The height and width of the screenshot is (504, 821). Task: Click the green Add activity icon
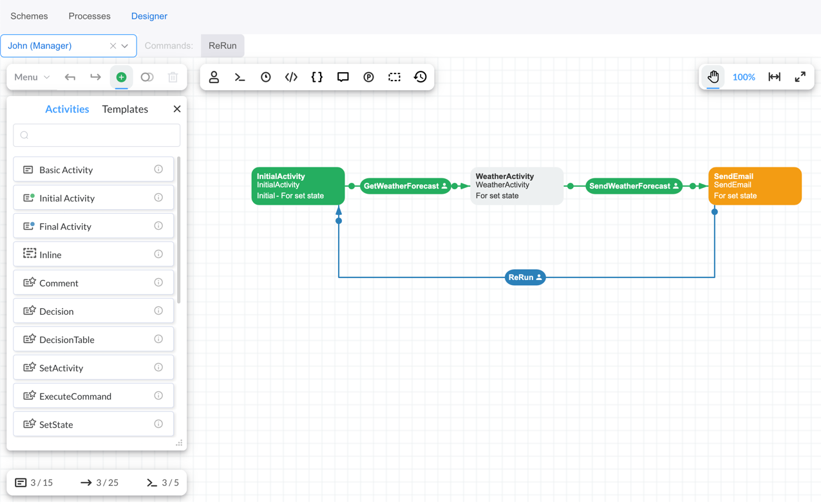[121, 77]
